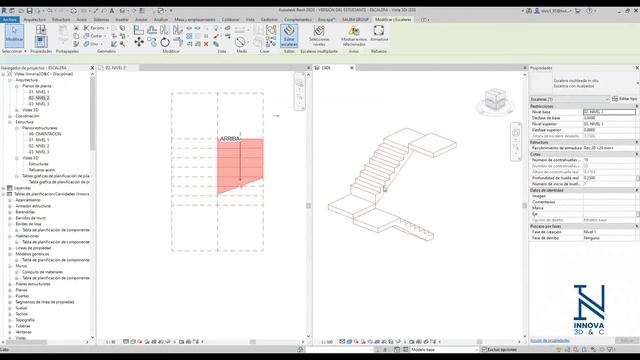Select the Copy tool in Modificar panel
Viewport: 640px width, 360px height.
click(x=152, y=42)
